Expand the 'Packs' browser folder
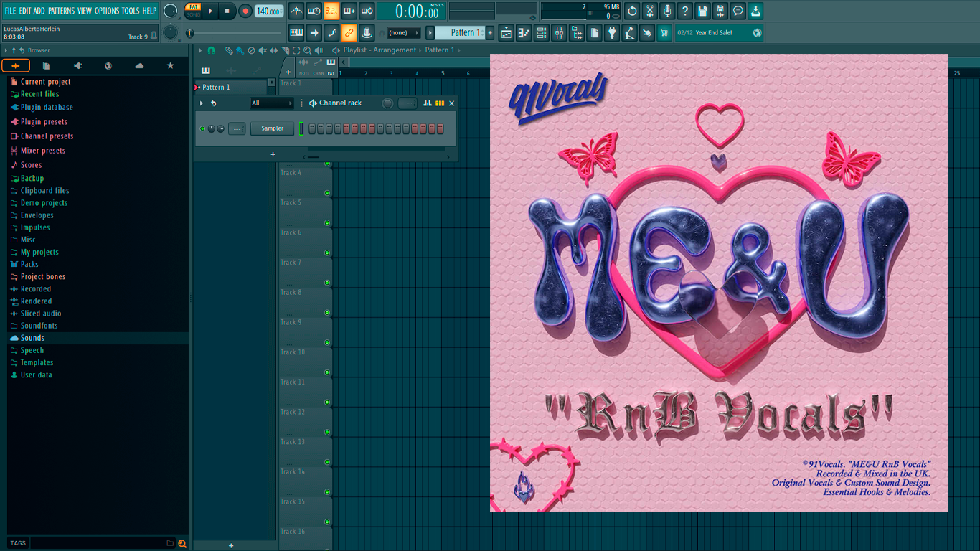 click(x=29, y=264)
